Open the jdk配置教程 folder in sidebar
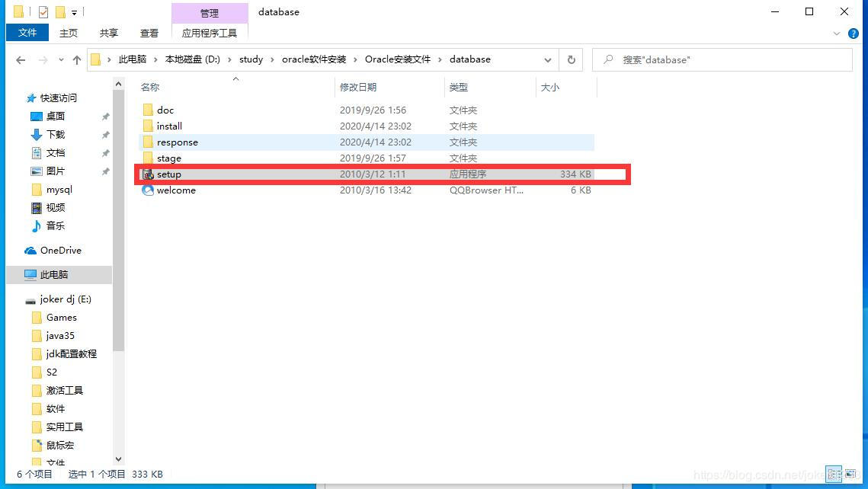Image resolution: width=868 pixels, height=489 pixels. 71,354
